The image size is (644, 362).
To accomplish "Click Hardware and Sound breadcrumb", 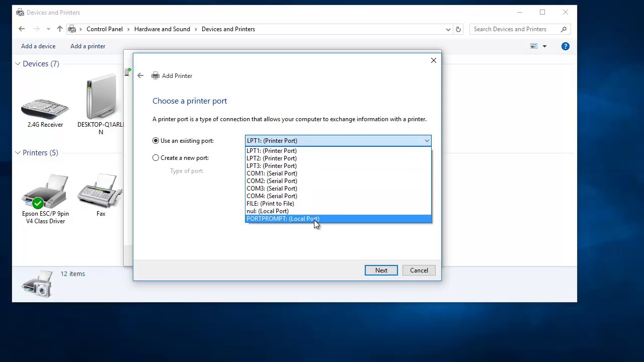I will pyautogui.click(x=162, y=29).
